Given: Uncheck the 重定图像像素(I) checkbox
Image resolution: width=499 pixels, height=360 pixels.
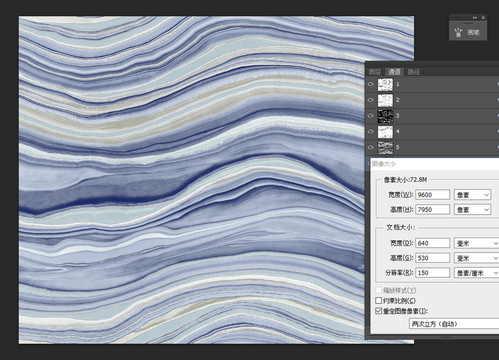Looking at the screenshot, I should tap(378, 311).
